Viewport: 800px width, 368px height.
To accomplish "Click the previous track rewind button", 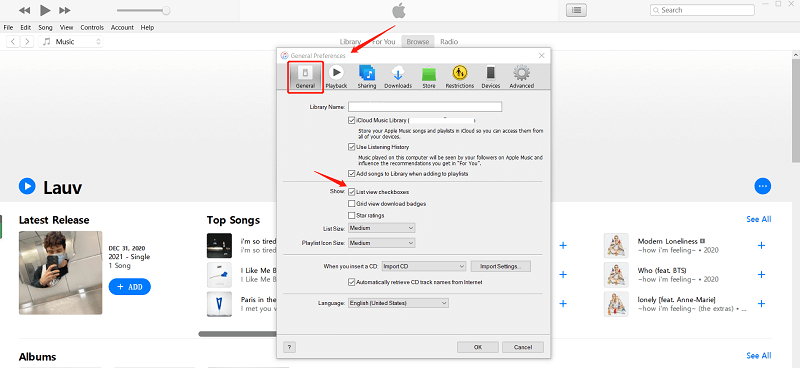I will [x=24, y=10].
